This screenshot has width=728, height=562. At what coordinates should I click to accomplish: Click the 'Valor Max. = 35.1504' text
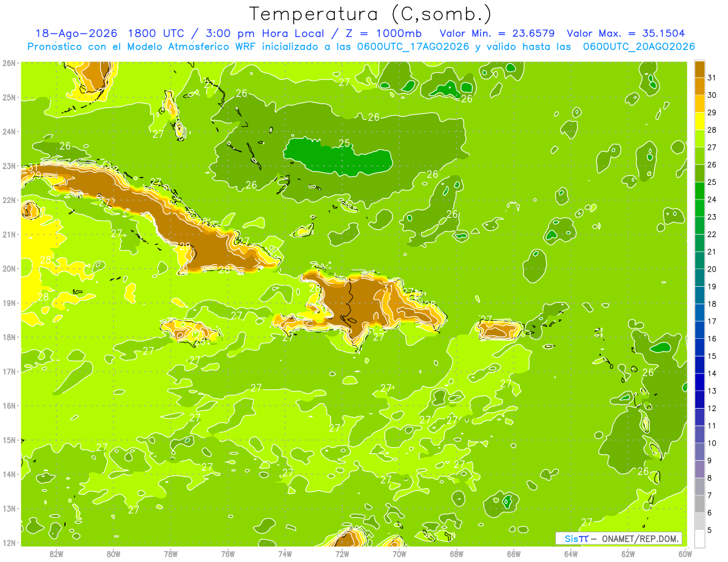(626, 33)
